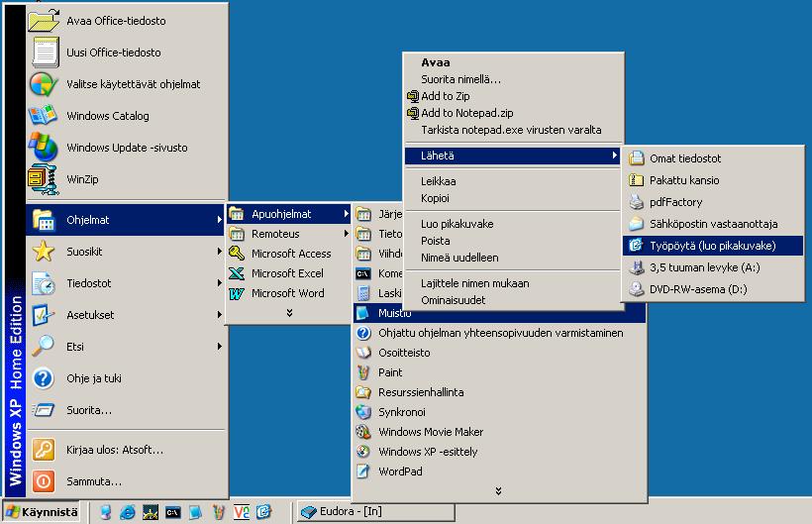Expand the Tiedostot submenu arrow
The image size is (812, 524).
(220, 283)
